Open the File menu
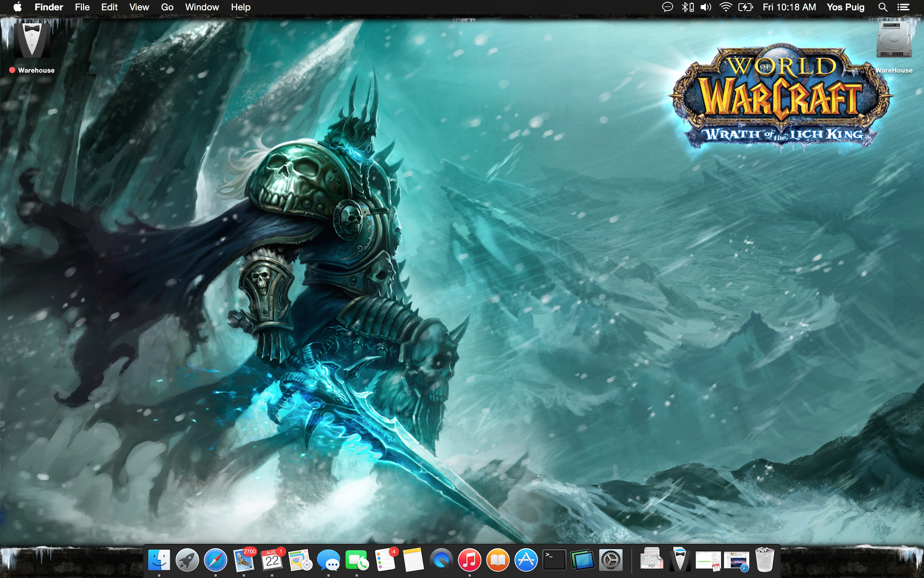This screenshot has height=578, width=924. [x=82, y=7]
